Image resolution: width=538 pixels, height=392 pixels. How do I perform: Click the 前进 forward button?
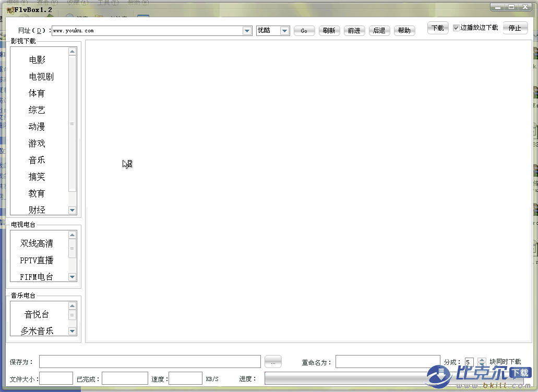(354, 31)
